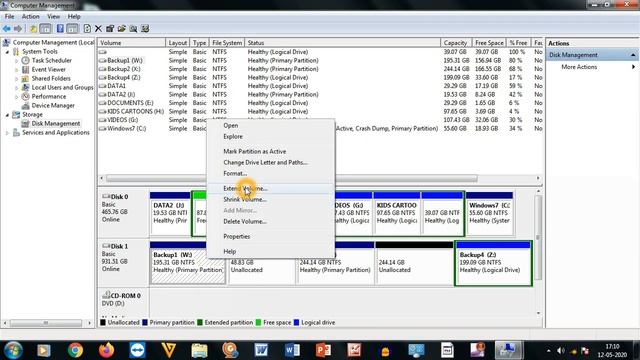Screen dimensions: 640x360
Task: Open the Help menu in menu bar
Action: 74,16
